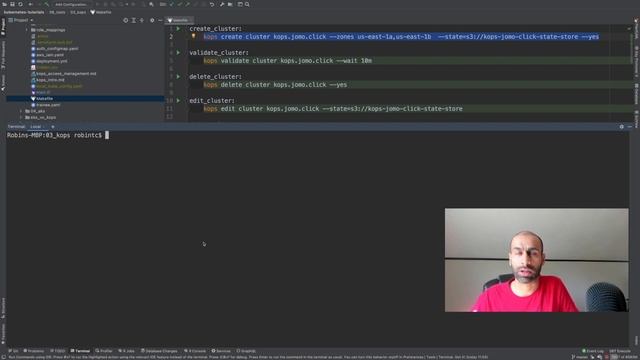This screenshot has height=360, width=640.
Task: Click the Search Everywhere magnifier icon
Action: tap(247, 4)
